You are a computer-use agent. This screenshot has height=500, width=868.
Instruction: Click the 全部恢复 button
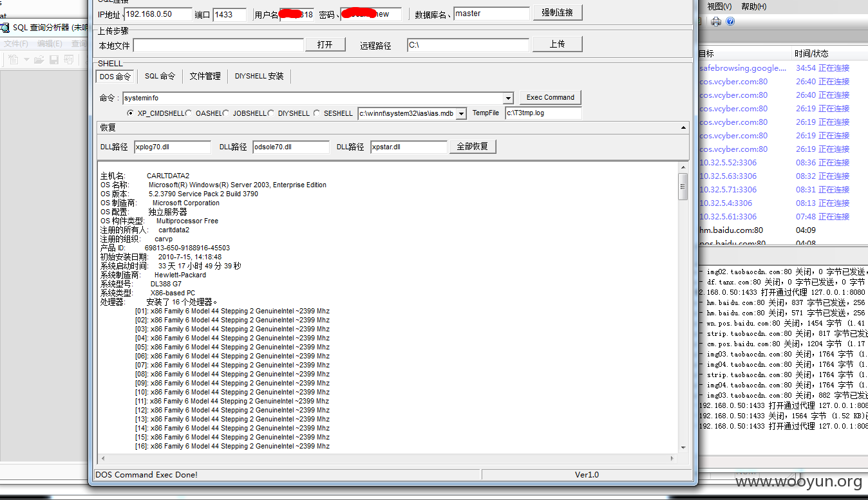click(x=473, y=146)
